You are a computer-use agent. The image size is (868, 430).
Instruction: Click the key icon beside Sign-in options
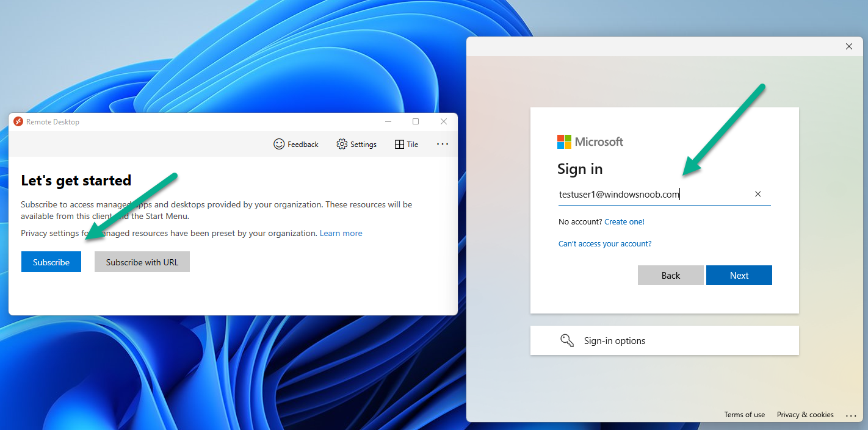pyautogui.click(x=567, y=340)
